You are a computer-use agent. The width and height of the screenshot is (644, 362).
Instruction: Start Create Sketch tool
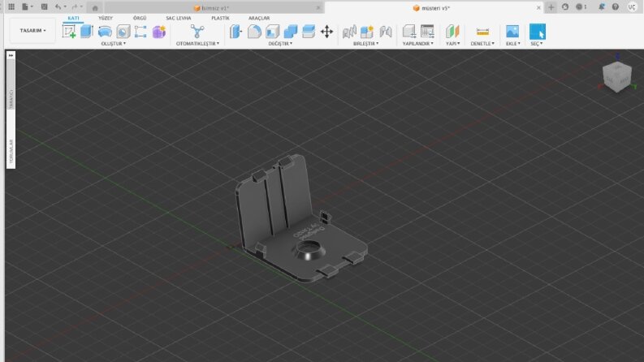pyautogui.click(x=69, y=32)
